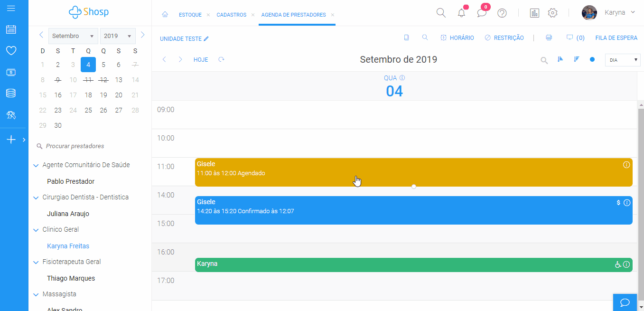Go to previous month in mini calendar

(41, 35)
